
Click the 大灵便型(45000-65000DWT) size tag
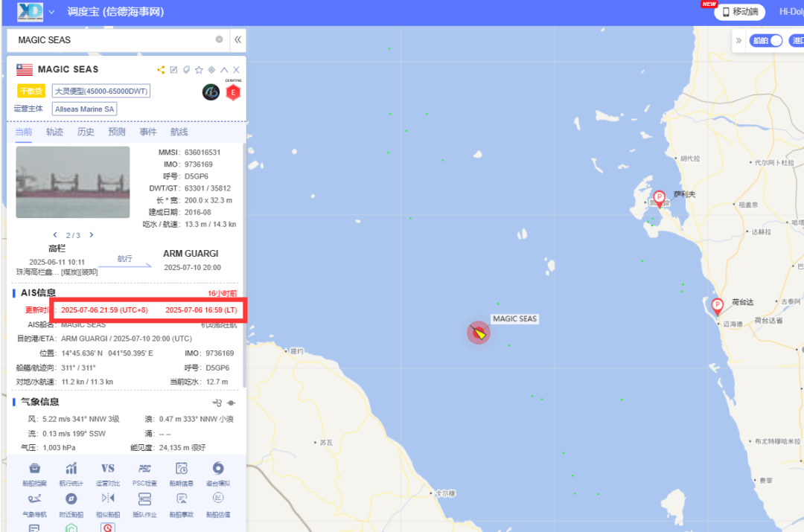point(101,92)
